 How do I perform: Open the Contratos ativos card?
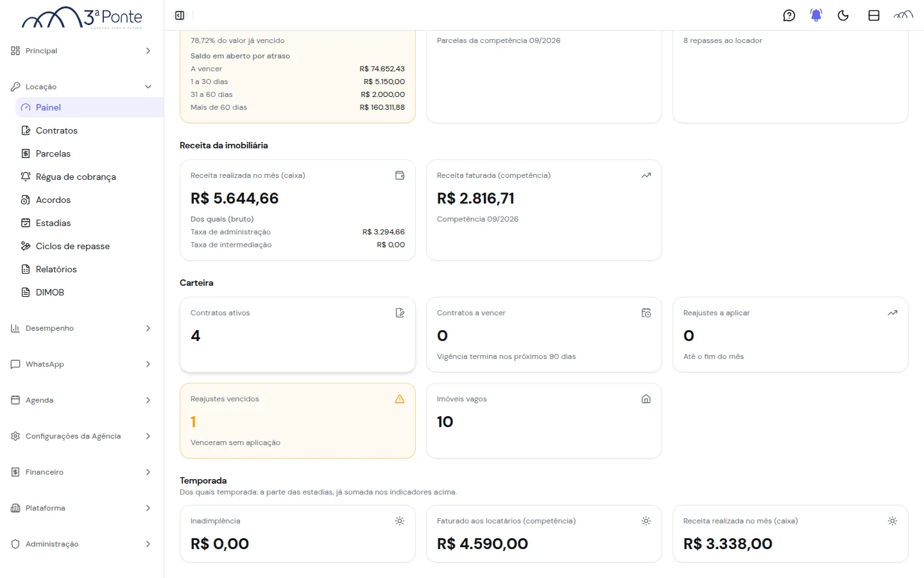click(298, 335)
